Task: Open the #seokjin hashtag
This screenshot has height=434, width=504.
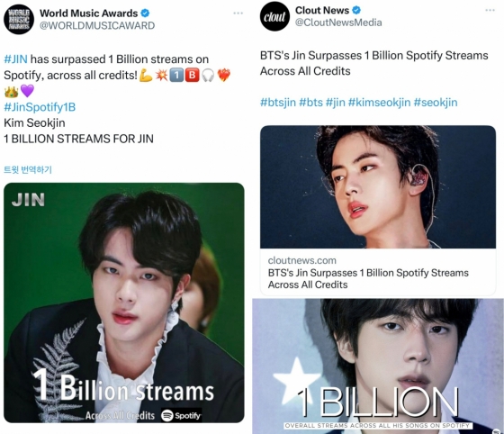Action: click(436, 103)
